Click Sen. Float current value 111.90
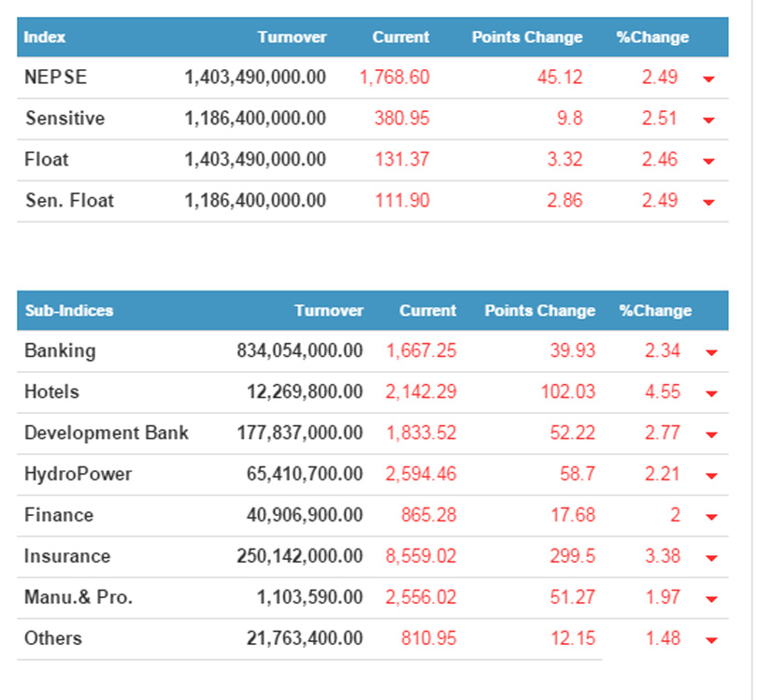This screenshot has width=757, height=700. 402,200
